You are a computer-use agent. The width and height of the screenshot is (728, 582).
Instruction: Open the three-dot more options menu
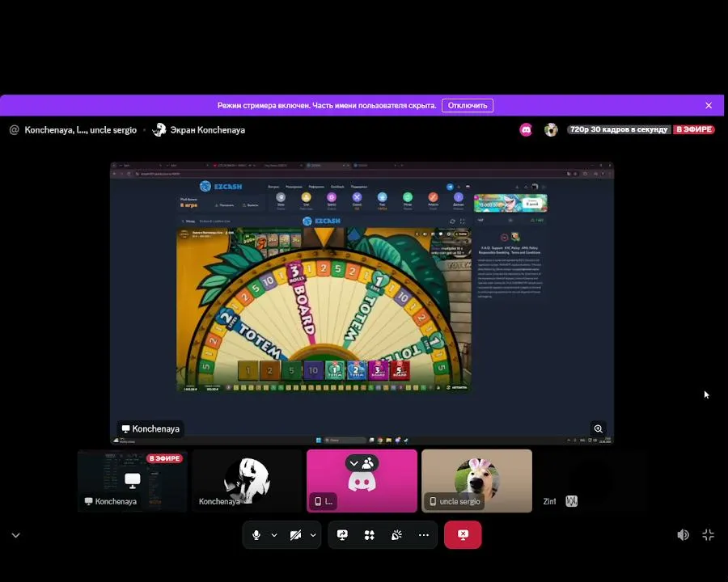coord(423,535)
